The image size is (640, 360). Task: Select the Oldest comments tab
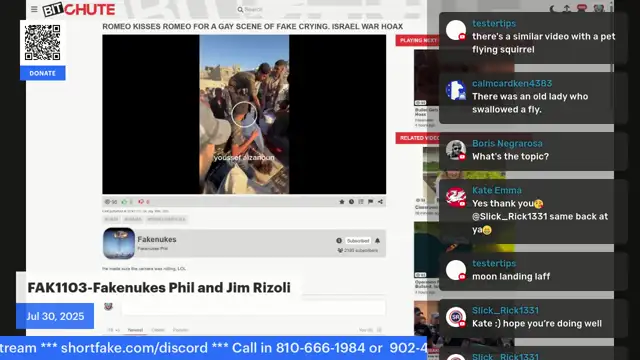tap(158, 330)
